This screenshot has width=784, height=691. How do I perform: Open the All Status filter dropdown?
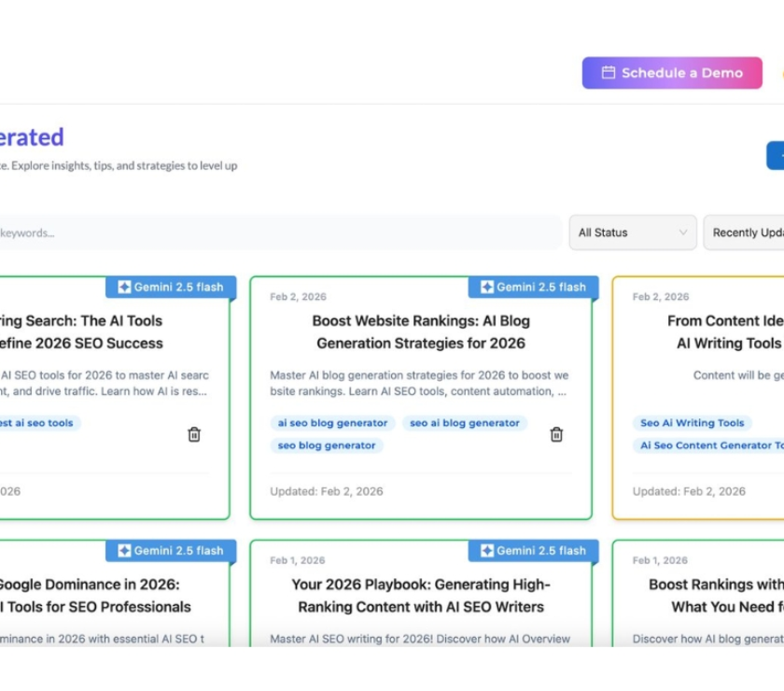[x=633, y=233]
